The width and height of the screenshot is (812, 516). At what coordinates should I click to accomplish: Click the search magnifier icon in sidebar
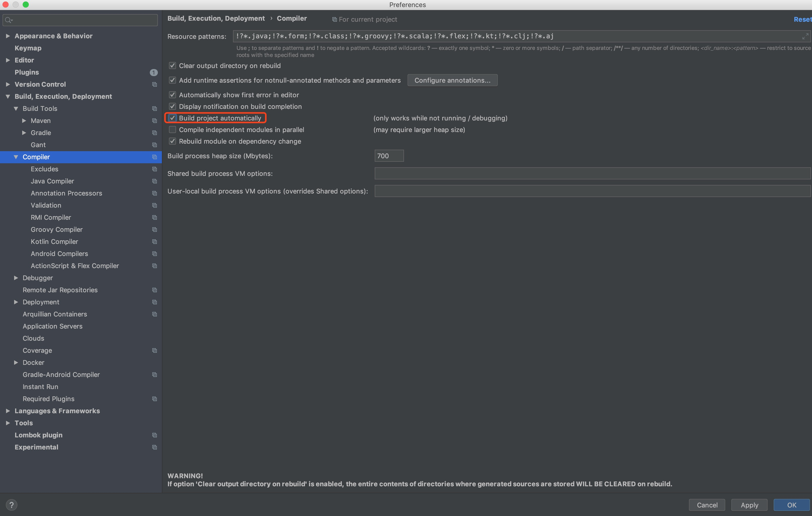coord(8,20)
